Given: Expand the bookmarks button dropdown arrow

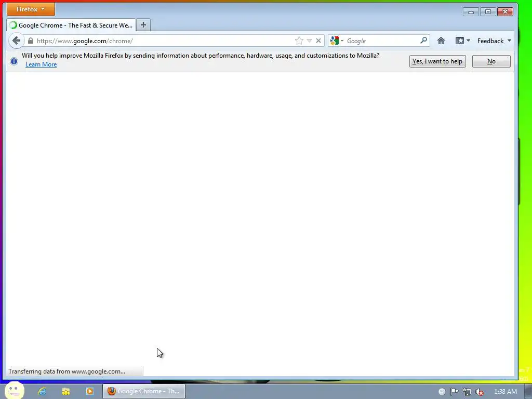Looking at the screenshot, I should (x=468, y=41).
